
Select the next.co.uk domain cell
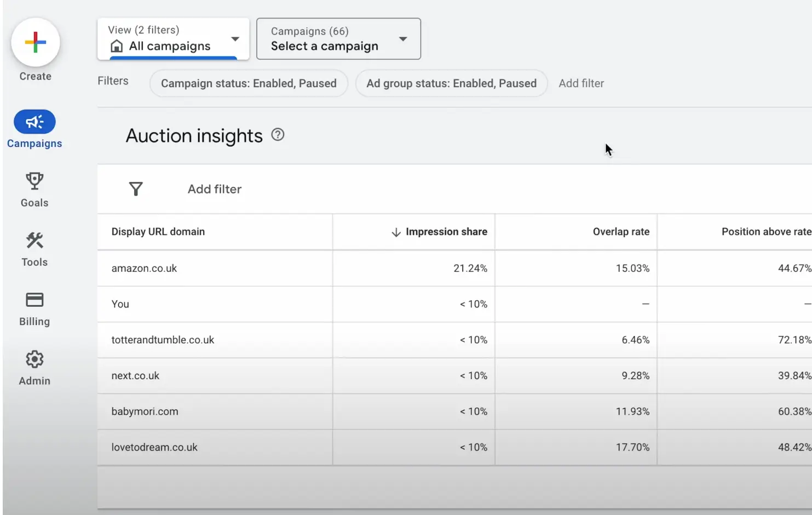pos(135,376)
